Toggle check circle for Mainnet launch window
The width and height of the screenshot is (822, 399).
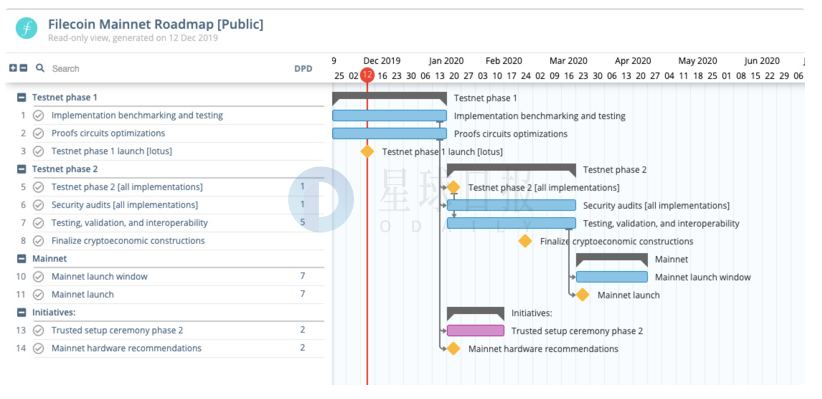(x=38, y=276)
